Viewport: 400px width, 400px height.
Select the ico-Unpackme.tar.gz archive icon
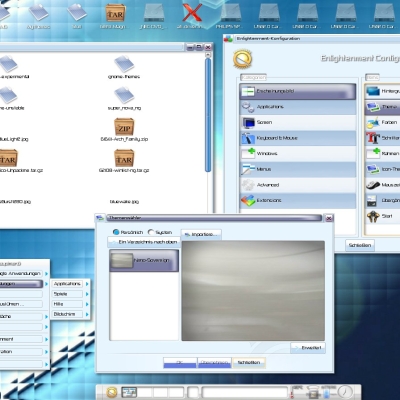8,158
